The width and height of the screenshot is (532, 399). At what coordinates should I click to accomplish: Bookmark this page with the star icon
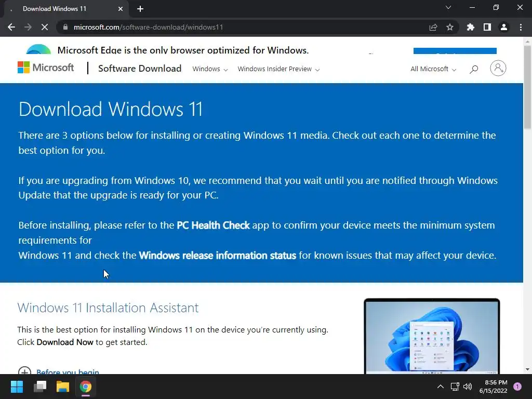point(450,27)
